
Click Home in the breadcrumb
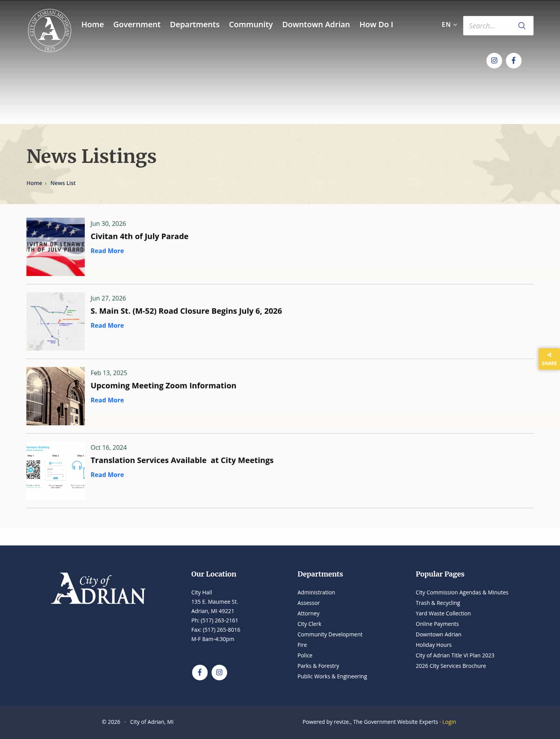pos(34,183)
